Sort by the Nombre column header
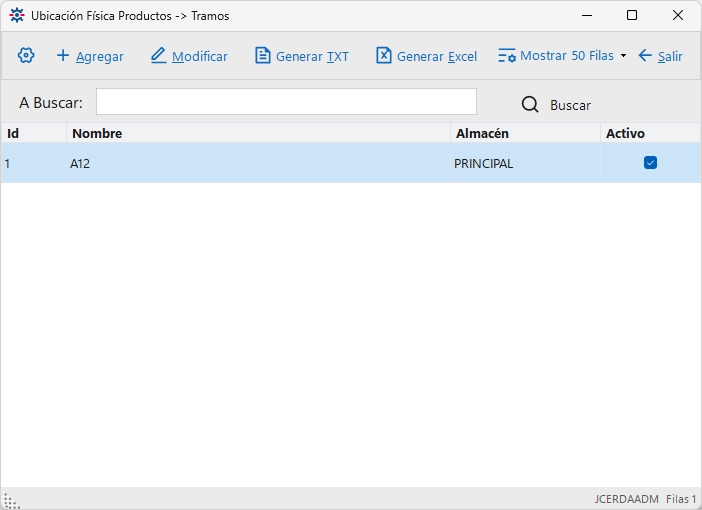The width and height of the screenshot is (702, 510). (259, 133)
